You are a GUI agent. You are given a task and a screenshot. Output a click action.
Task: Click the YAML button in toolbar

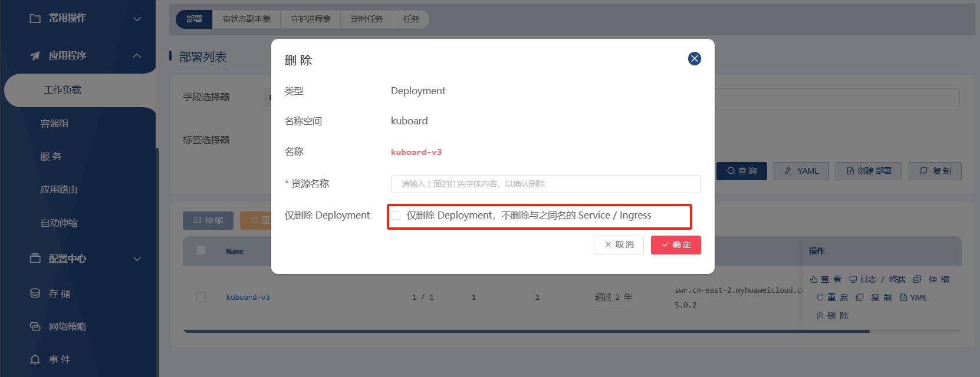[x=801, y=171]
